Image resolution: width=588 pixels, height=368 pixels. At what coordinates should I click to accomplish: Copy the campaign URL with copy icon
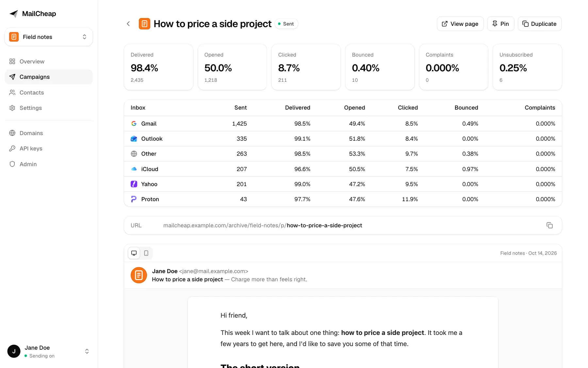549,225
